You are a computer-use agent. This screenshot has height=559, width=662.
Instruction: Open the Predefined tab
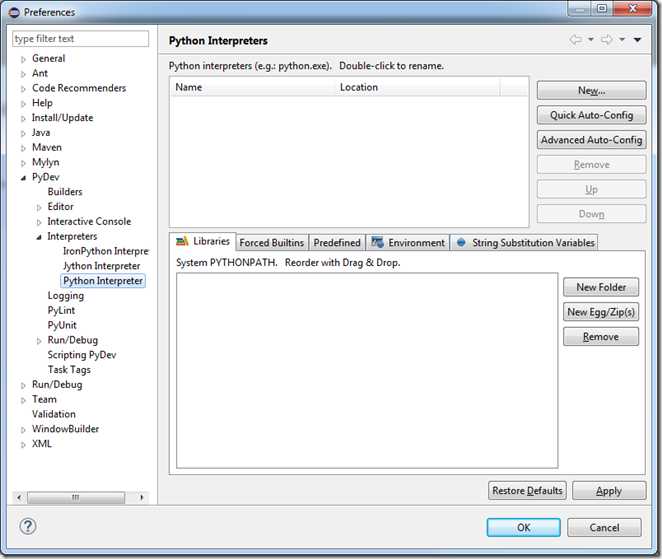(x=337, y=243)
